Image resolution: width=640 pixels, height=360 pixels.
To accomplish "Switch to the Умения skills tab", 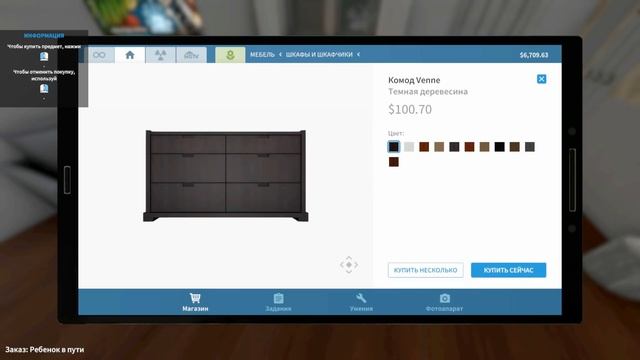I will point(361,302).
